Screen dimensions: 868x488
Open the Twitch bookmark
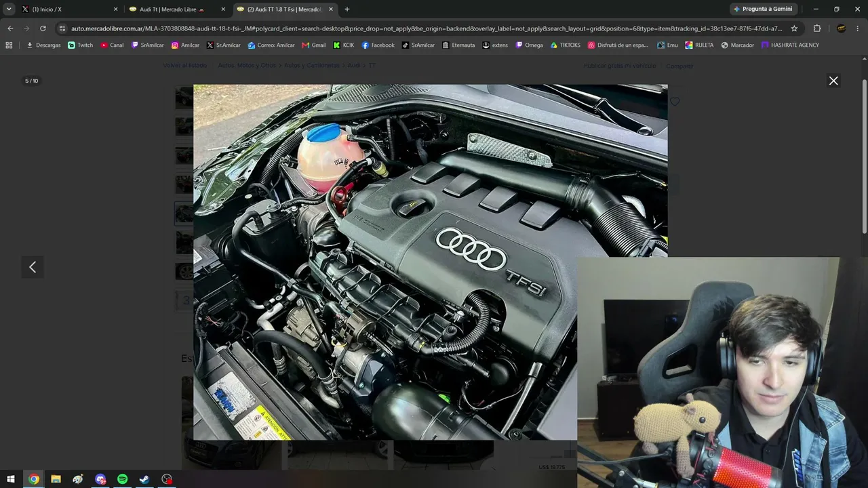(80, 45)
